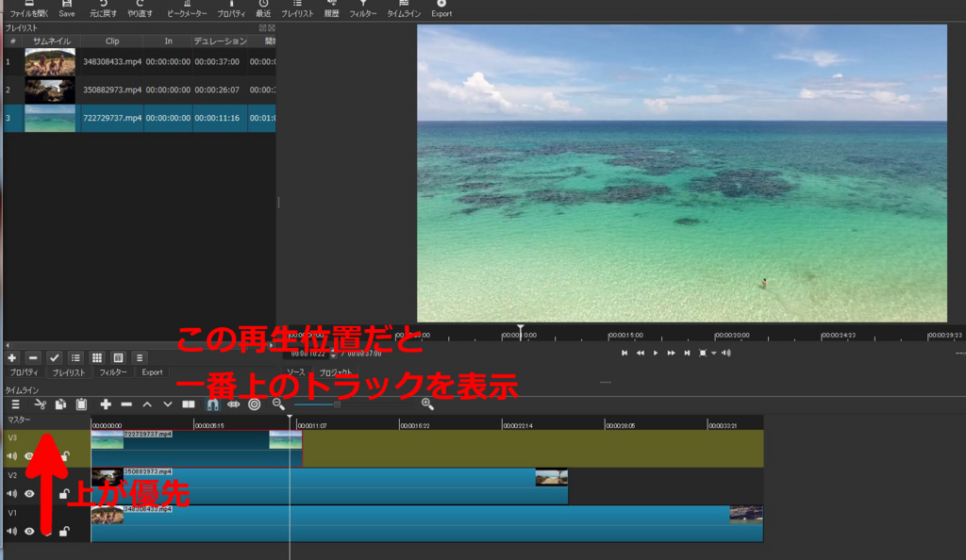Close the playlist panel
The width and height of the screenshot is (966, 560).
(x=272, y=27)
